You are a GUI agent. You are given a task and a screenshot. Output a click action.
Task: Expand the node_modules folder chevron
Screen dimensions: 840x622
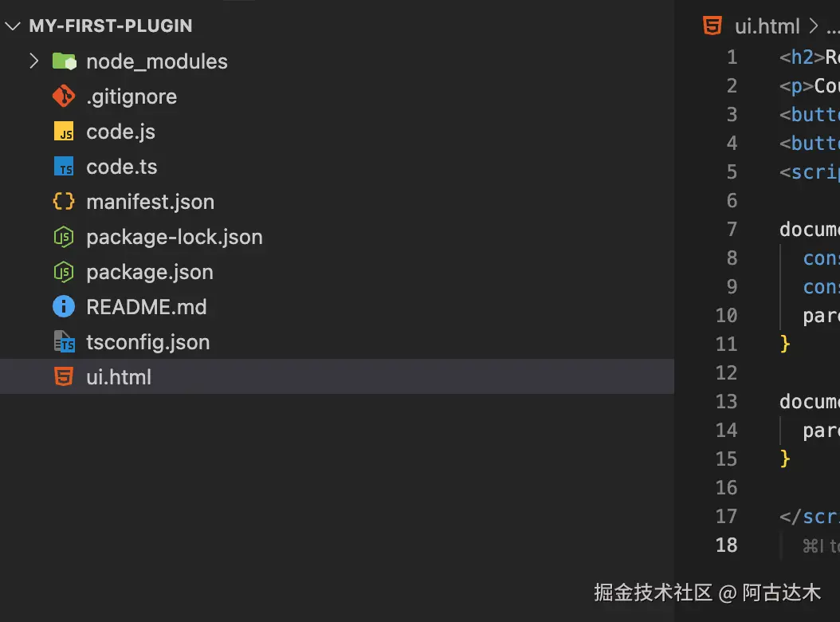[x=33, y=61]
